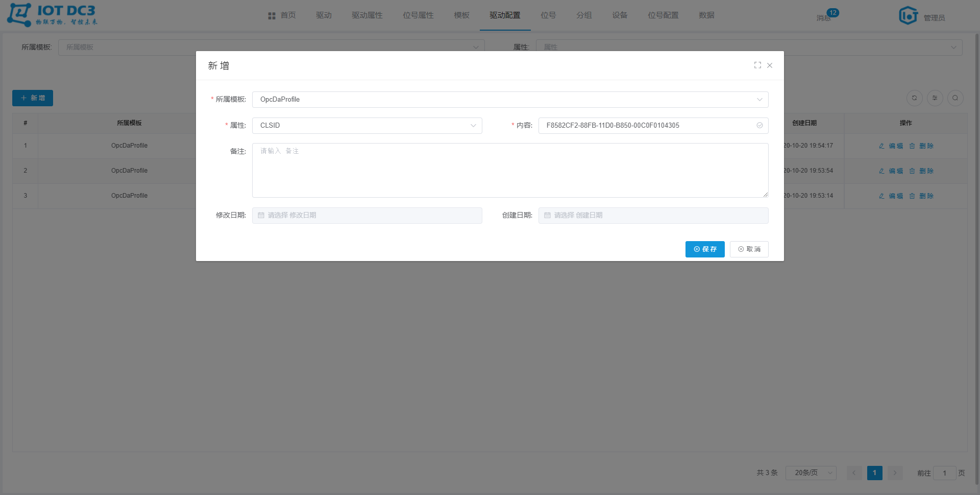Close the 新增 dialog with X icon

tap(770, 65)
